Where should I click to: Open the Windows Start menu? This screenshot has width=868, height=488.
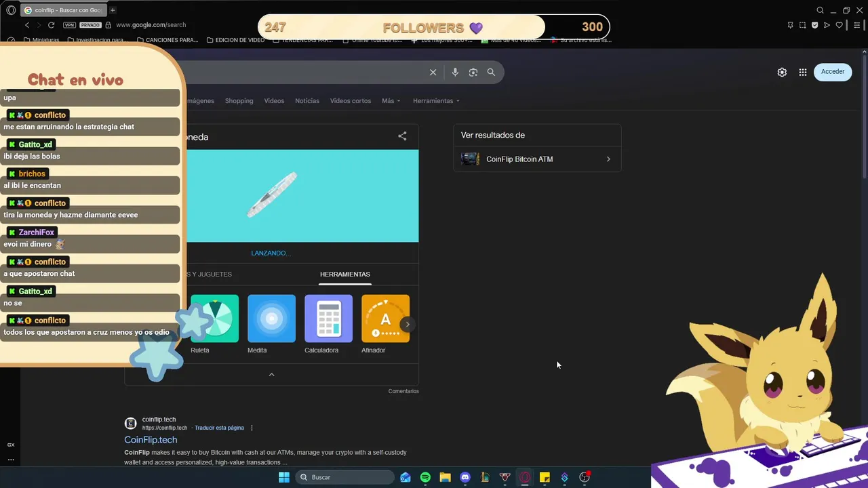284,477
